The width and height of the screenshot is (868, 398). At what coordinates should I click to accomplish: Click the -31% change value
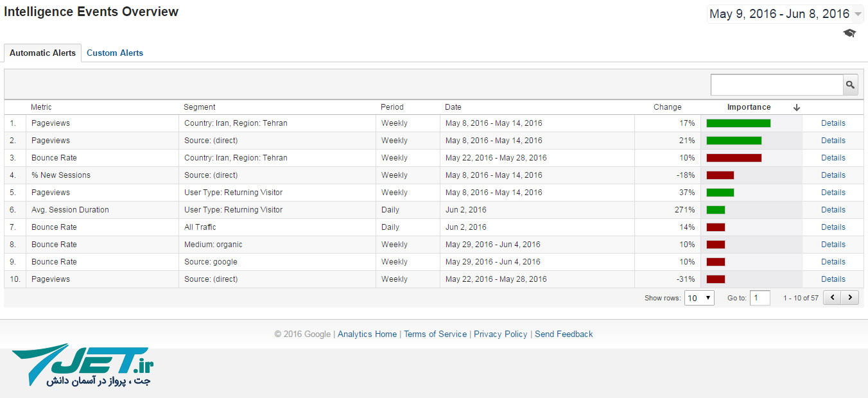click(x=686, y=279)
